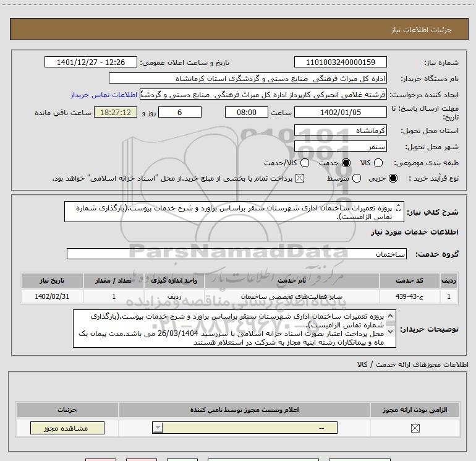Click need date cell 1402/02/31

point(52,296)
